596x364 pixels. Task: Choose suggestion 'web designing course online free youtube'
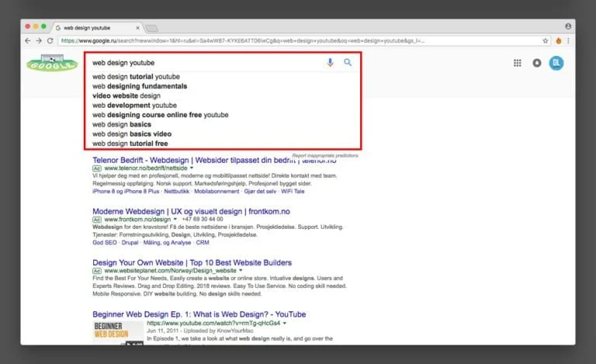click(160, 115)
